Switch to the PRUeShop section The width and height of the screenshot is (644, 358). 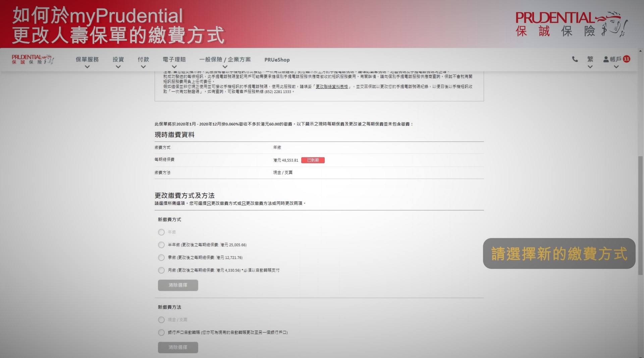(278, 60)
